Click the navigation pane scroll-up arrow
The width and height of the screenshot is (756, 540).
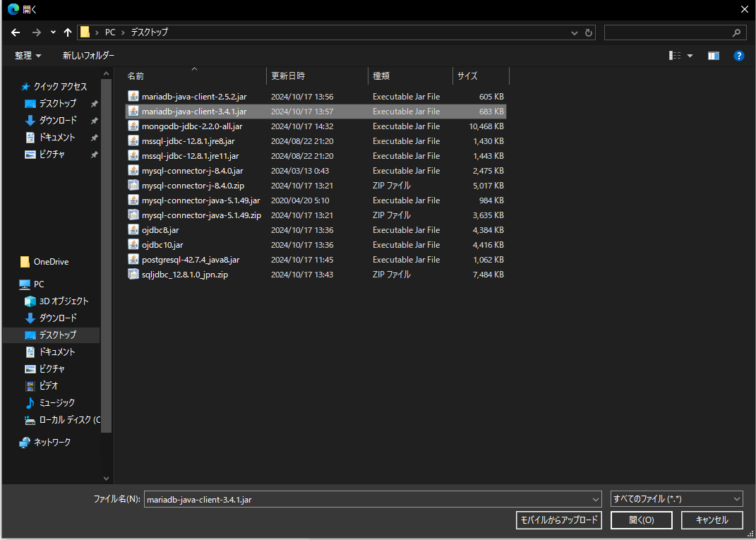pos(107,73)
